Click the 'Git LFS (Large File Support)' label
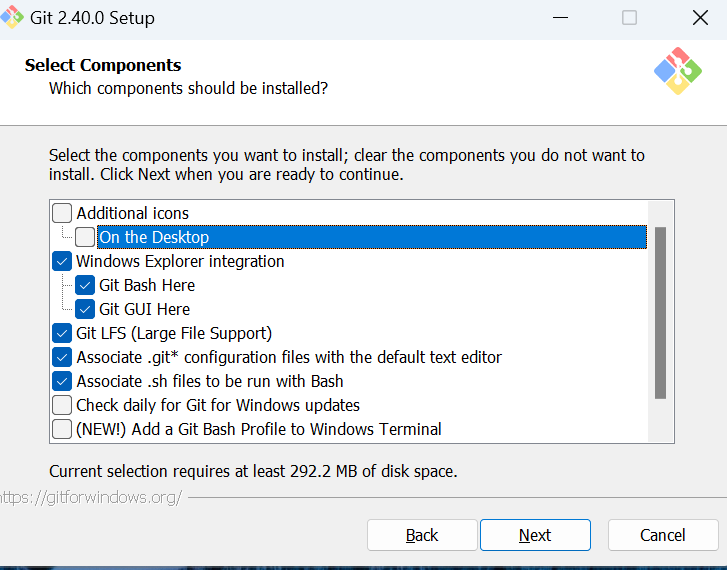This screenshot has height=570, width=727. coord(174,333)
